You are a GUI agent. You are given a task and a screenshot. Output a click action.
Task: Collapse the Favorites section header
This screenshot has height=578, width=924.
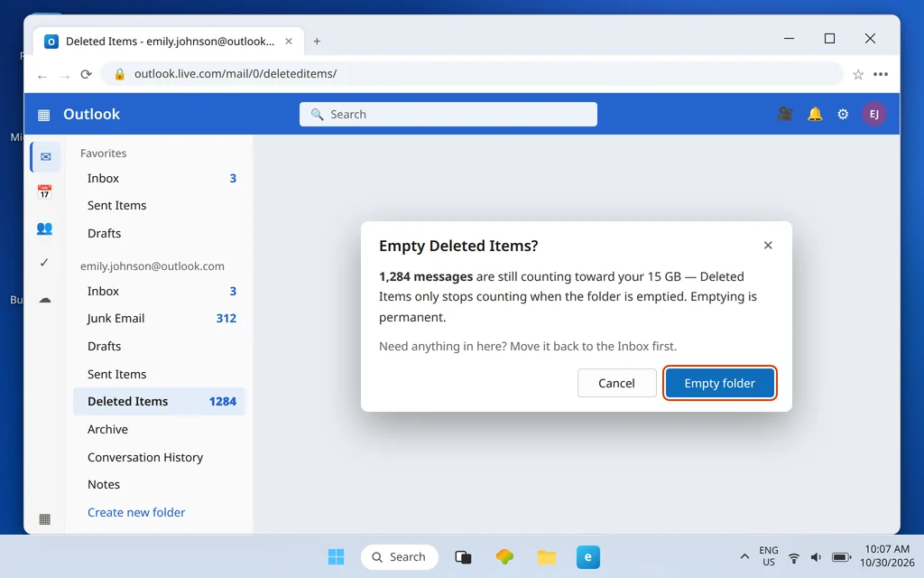[103, 154]
